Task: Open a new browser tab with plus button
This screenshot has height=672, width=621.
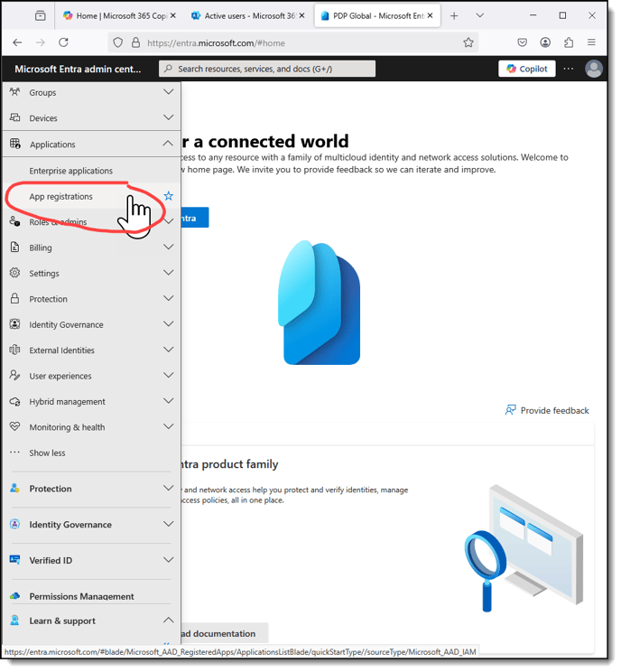Action: [454, 16]
